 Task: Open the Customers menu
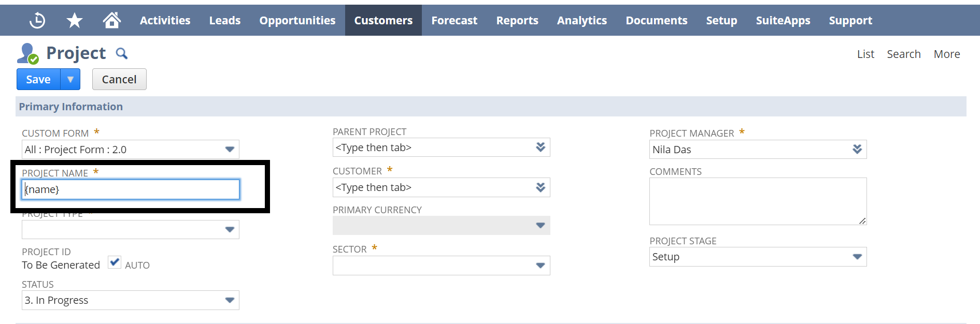click(384, 20)
